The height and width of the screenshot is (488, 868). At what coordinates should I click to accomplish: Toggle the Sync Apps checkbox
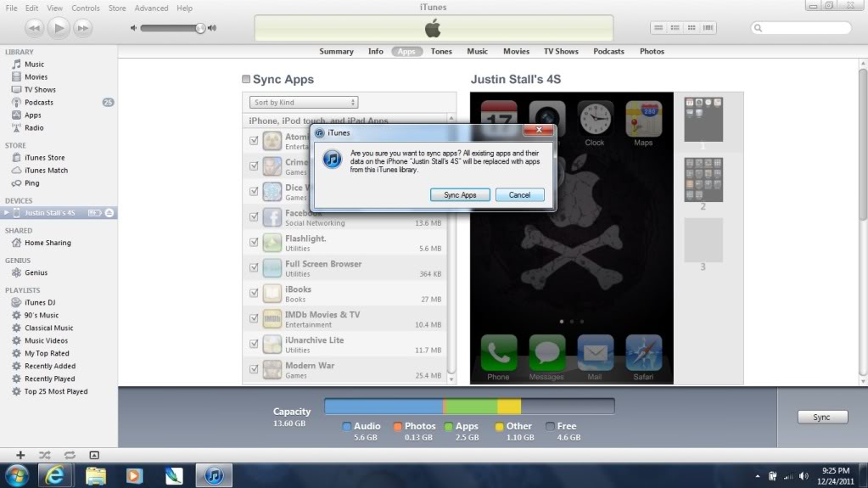246,79
